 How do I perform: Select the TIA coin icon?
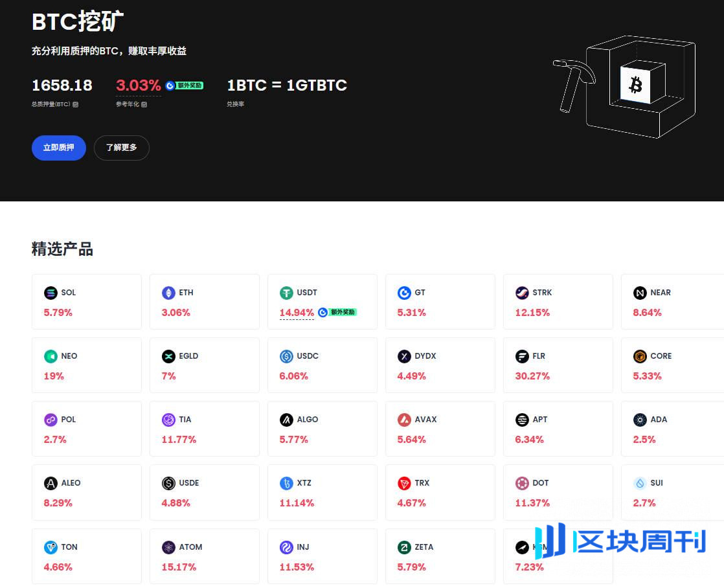[168, 420]
